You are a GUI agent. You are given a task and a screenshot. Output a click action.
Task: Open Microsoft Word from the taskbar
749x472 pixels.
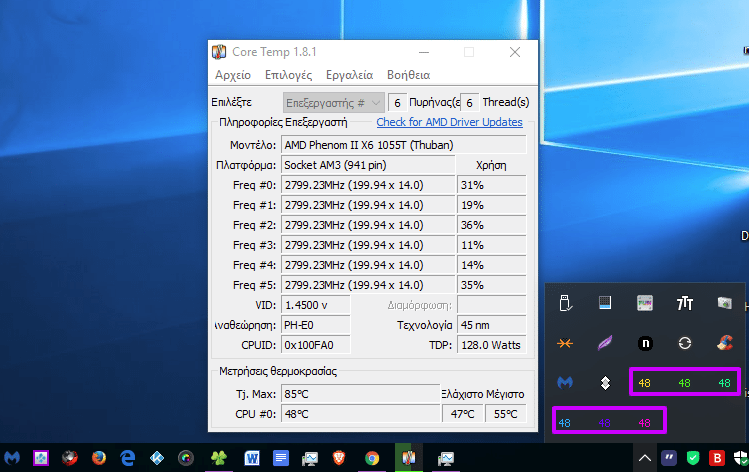[x=252, y=458]
